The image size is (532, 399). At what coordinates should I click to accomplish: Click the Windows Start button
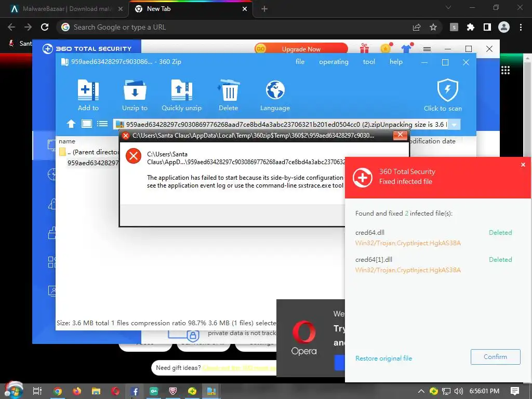pos(13,391)
